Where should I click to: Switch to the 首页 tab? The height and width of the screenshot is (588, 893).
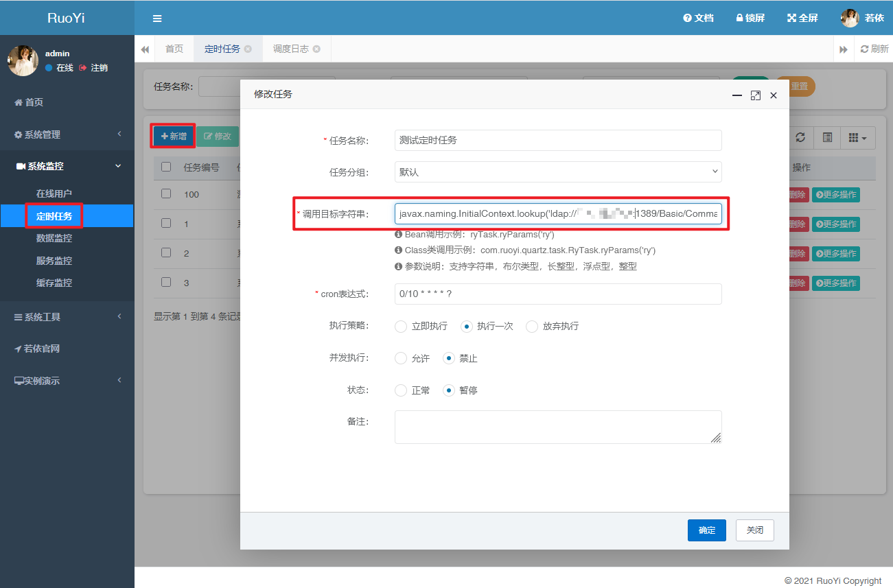[x=174, y=49]
